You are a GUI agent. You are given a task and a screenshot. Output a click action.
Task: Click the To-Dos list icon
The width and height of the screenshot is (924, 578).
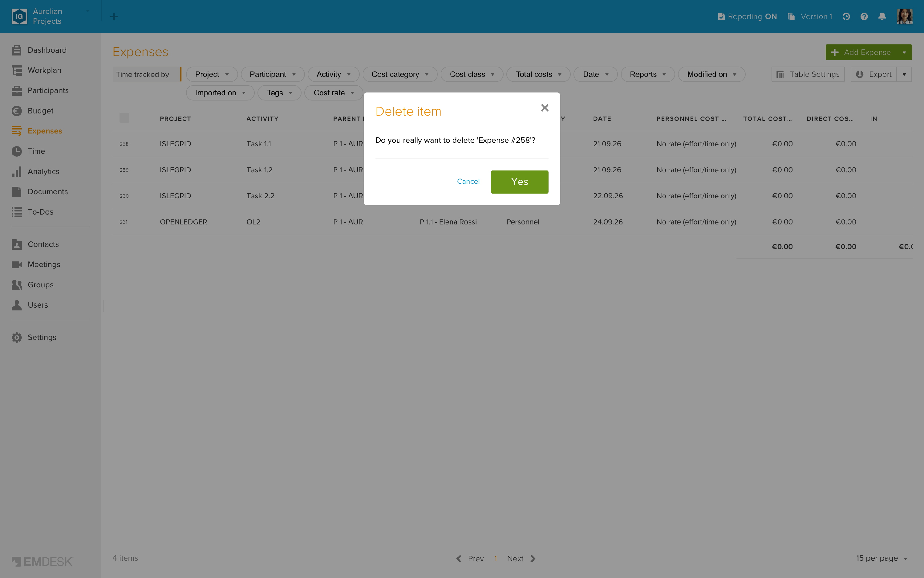[16, 212]
